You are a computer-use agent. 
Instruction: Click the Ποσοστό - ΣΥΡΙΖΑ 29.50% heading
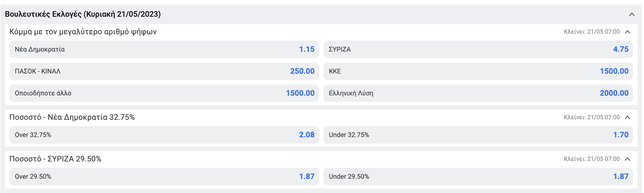coord(55,159)
